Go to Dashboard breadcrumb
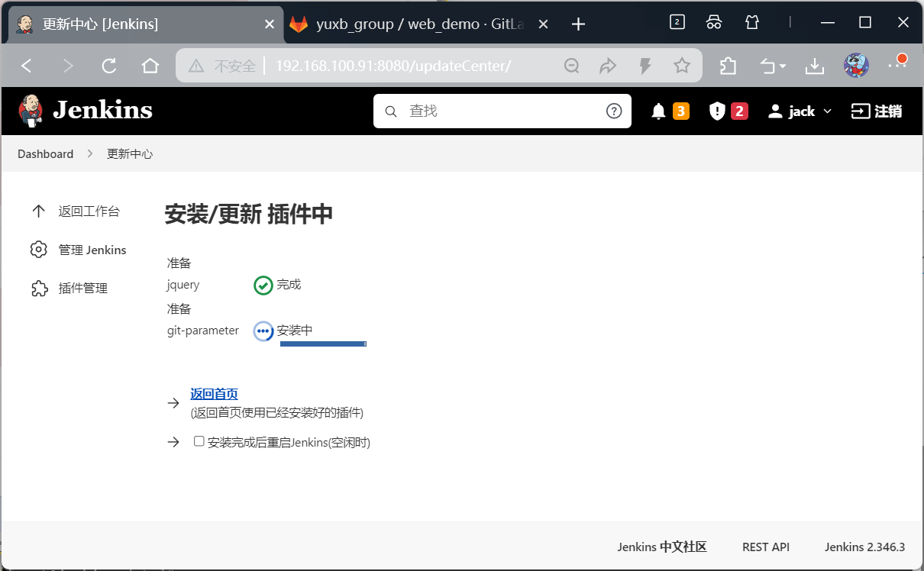Screen dimensions: 924x571 [x=46, y=153]
